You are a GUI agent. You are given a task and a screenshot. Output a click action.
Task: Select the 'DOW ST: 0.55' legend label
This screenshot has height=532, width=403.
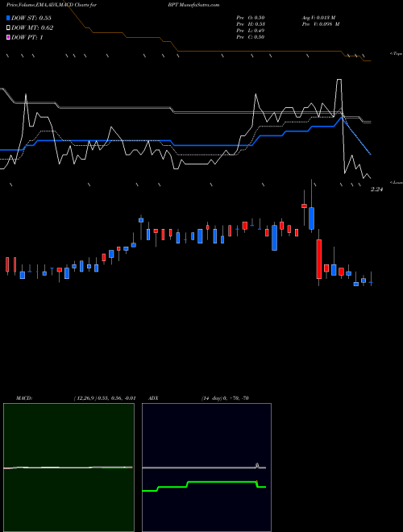[31, 18]
